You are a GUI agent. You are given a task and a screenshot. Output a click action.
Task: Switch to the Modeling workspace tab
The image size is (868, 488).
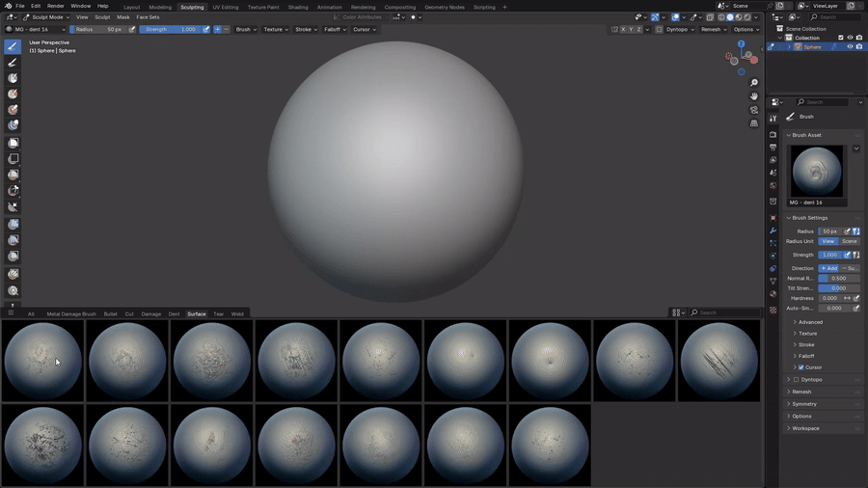[x=160, y=7]
